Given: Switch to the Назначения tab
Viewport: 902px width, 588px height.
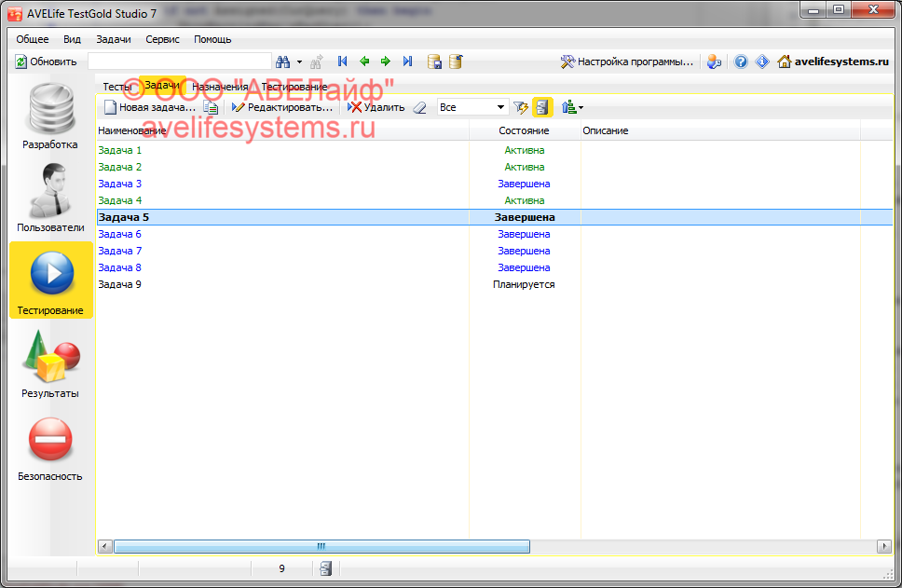Looking at the screenshot, I should 220,87.
